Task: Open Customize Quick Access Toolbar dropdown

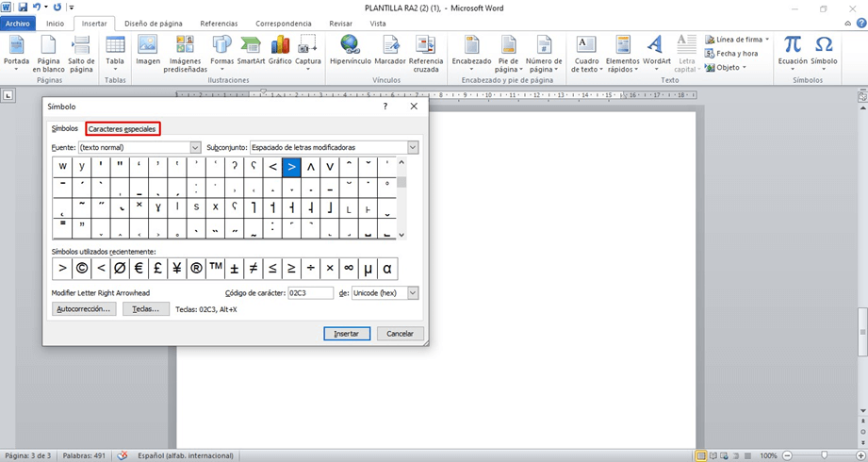Action: pyautogui.click(x=72, y=8)
